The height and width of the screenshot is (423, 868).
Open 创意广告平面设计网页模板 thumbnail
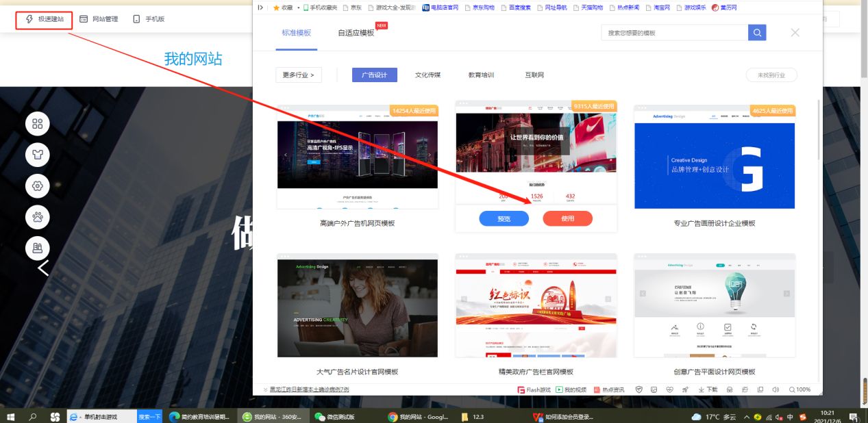pyautogui.click(x=715, y=305)
